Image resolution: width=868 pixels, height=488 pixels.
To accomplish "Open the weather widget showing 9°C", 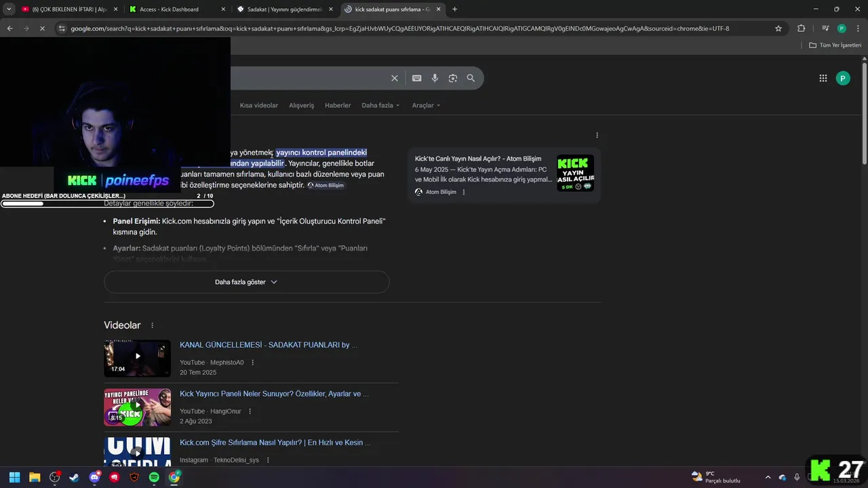I will click(x=715, y=477).
